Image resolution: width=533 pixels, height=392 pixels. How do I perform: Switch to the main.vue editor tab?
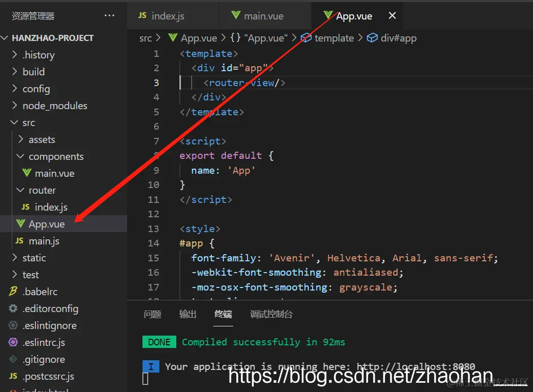click(x=265, y=16)
